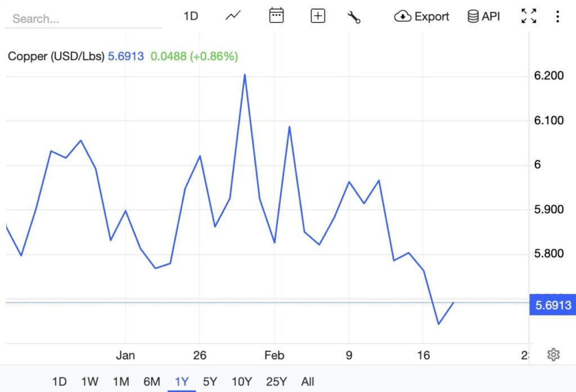Viewport: 576px width, 392px height.
Task: Switch to 6M time range
Action: pos(151,382)
